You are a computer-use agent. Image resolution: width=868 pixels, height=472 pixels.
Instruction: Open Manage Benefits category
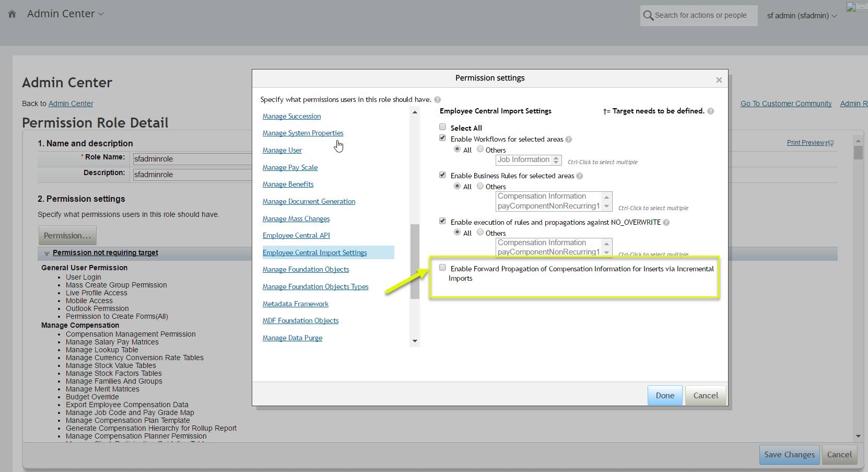click(x=288, y=185)
